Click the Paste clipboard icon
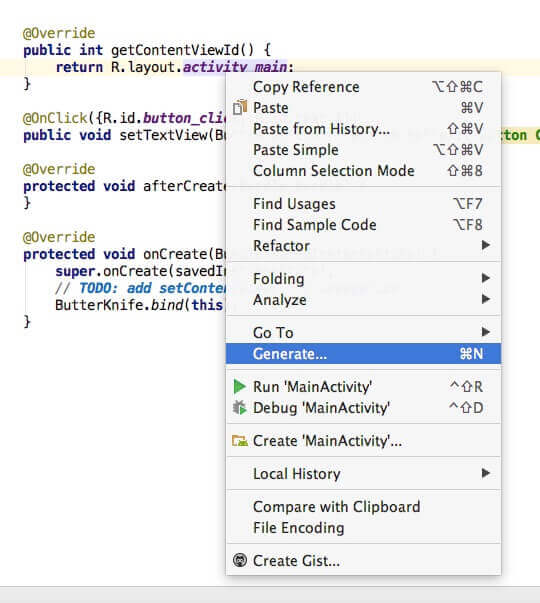 pos(240,108)
